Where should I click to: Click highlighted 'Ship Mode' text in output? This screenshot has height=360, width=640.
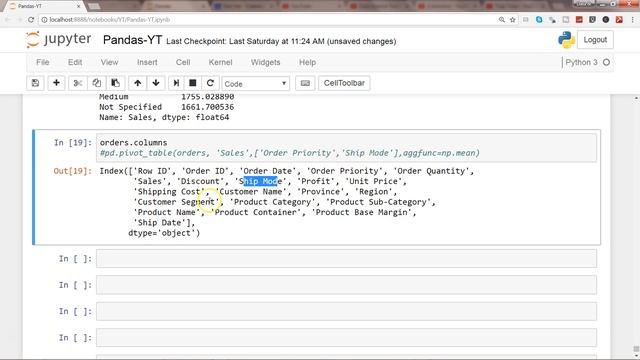[x=260, y=181]
